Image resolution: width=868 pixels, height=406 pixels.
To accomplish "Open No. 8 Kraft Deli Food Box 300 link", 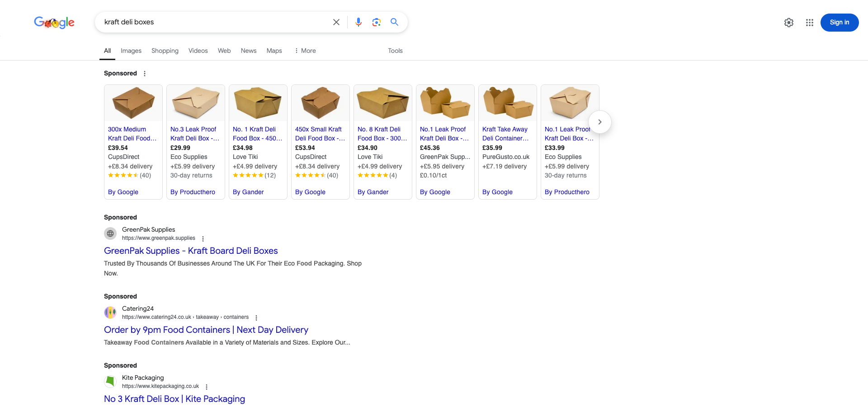I will point(382,134).
